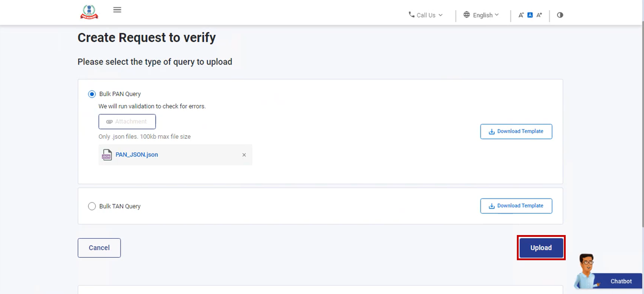644x294 pixels.
Task: Toggle dark mode with the contrast icon
Action: [x=560, y=15]
